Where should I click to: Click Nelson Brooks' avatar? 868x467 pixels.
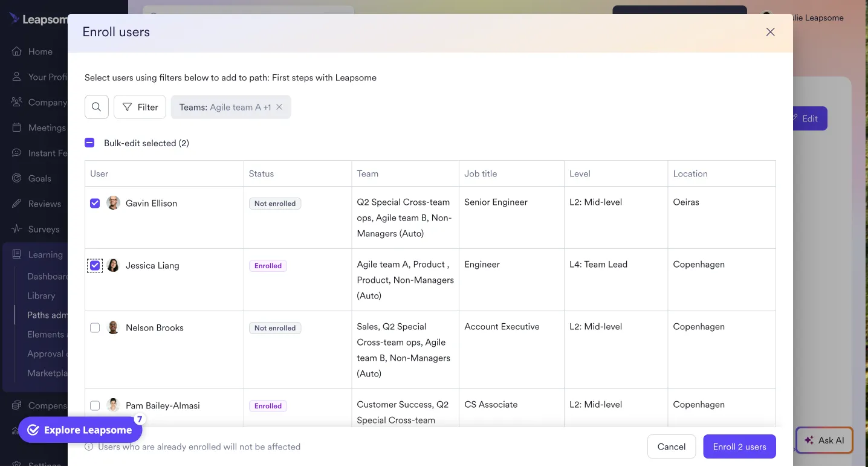113,327
